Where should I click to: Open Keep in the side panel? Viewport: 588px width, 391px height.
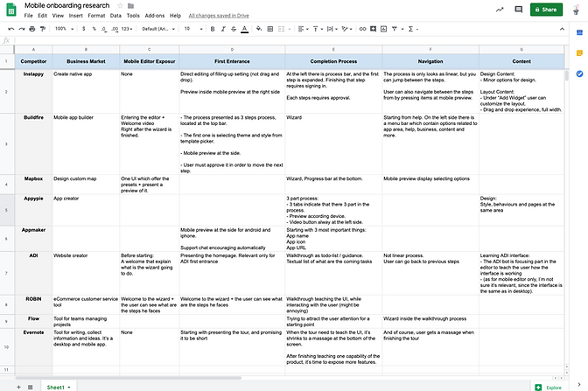[579, 53]
